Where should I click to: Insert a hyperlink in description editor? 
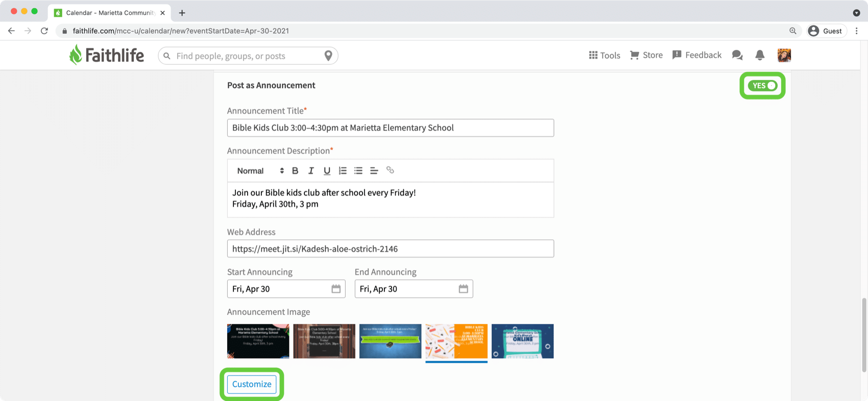390,170
